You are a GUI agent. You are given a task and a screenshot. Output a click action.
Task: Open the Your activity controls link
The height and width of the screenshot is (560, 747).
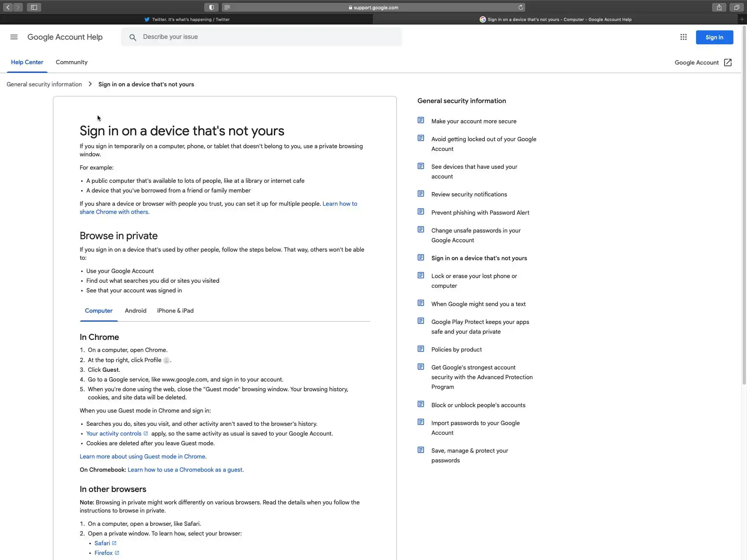[x=114, y=434]
